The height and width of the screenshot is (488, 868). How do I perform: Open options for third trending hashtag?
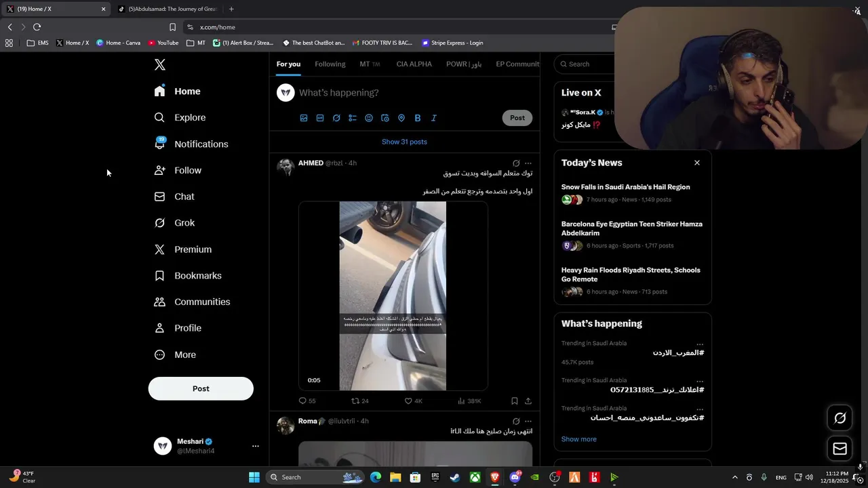[x=700, y=409]
